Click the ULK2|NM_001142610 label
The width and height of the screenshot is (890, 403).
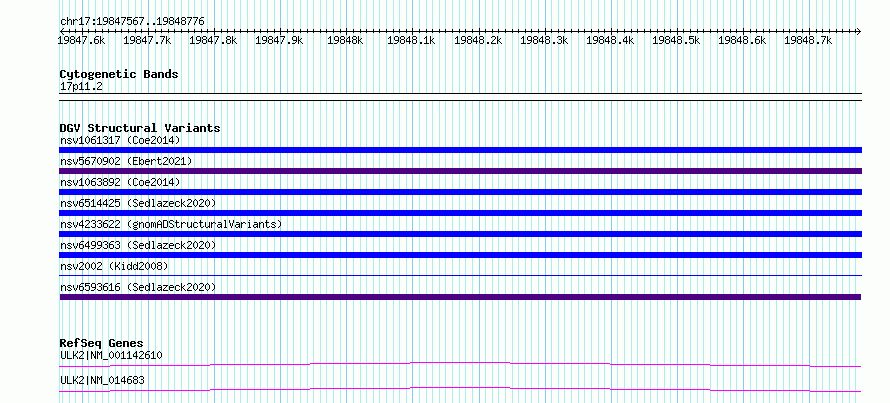(x=111, y=356)
